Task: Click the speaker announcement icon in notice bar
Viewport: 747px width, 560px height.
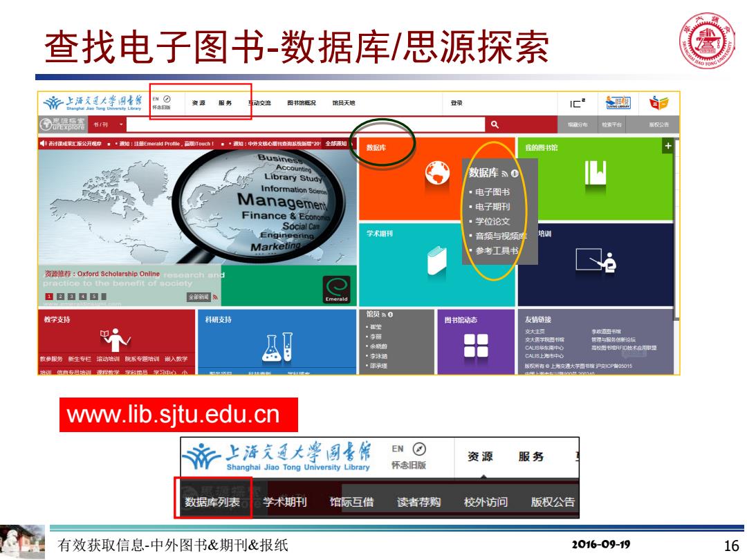Action: tap(43, 143)
